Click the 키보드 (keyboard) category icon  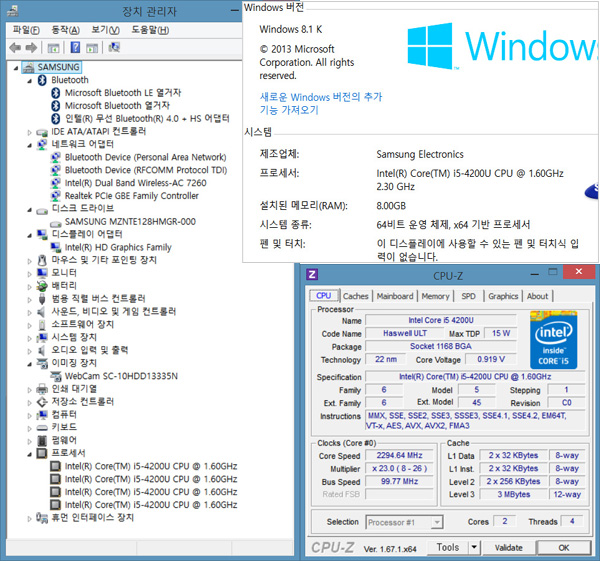pyautogui.click(x=42, y=428)
